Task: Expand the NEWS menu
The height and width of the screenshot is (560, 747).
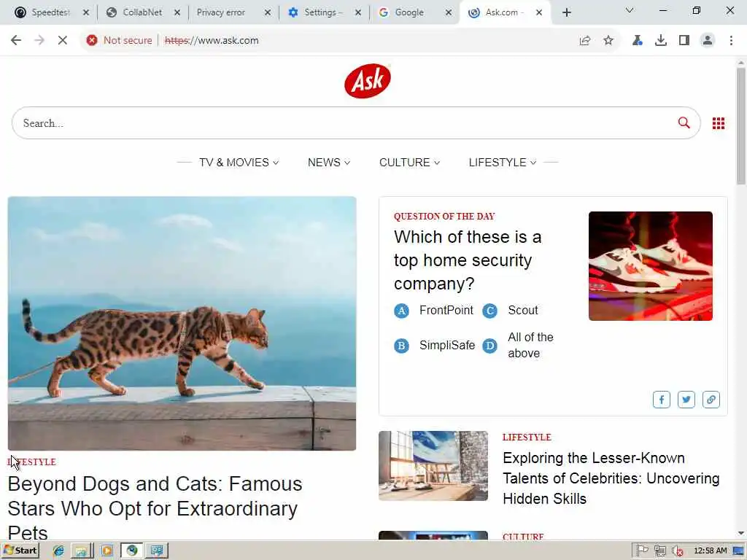Action: (x=329, y=163)
